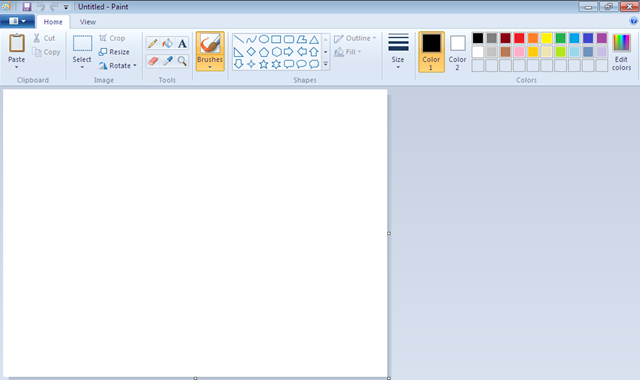Choose the Rounded rectangle shape
The width and height of the screenshot is (640, 380).
[289, 39]
